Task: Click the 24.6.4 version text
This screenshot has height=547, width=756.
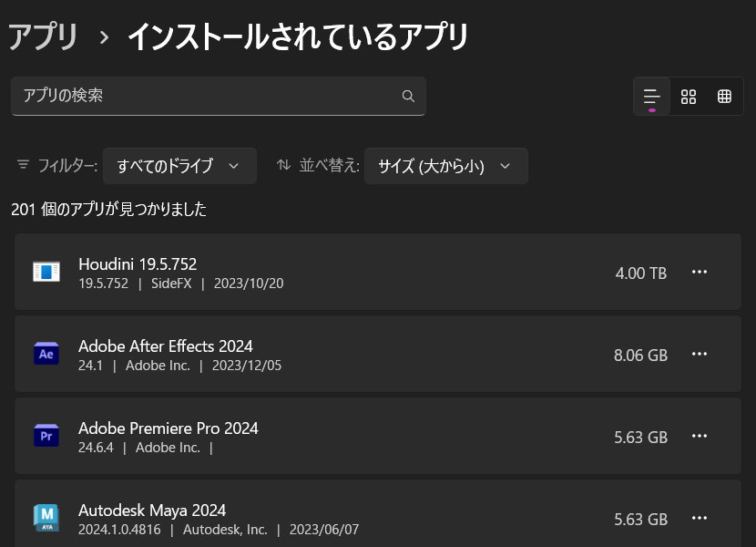Action: tap(96, 448)
